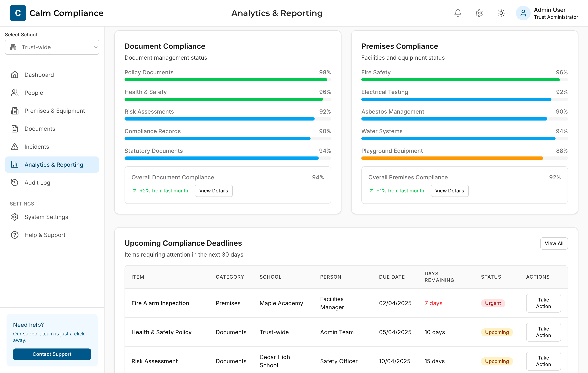Viewport: 588px width, 373px height.
Task: Go to Dashboard page
Action: 52,75
